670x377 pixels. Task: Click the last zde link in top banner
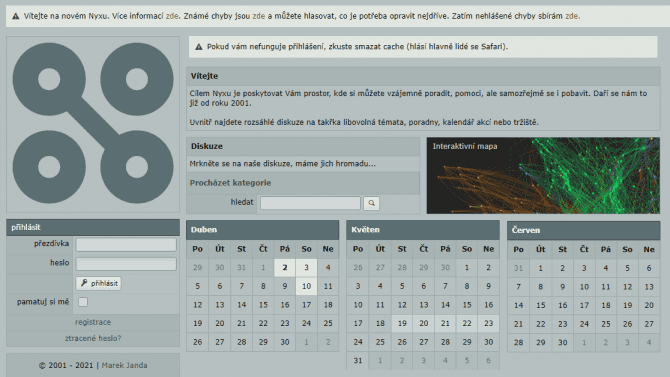(x=572, y=16)
